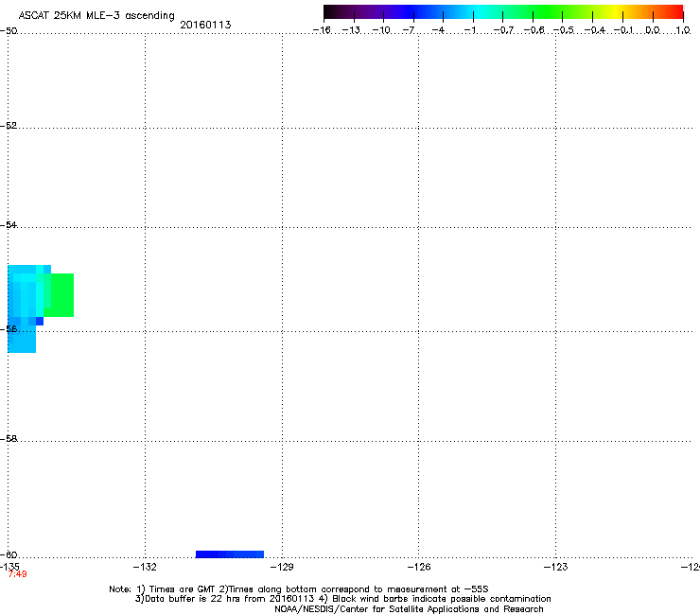Image resolution: width=700 pixels, height=615 pixels.
Task: Click the NOAA/NESDIS credit line
Action: click(409, 608)
